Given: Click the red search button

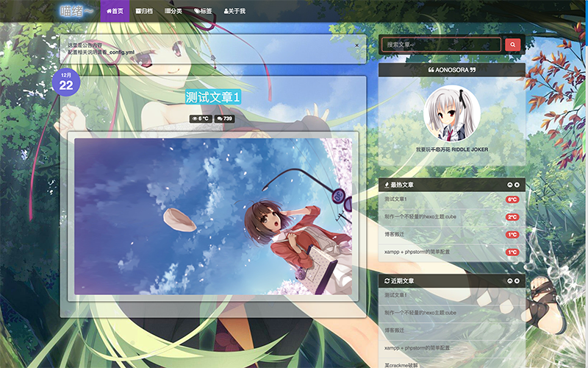Looking at the screenshot, I should [512, 45].
